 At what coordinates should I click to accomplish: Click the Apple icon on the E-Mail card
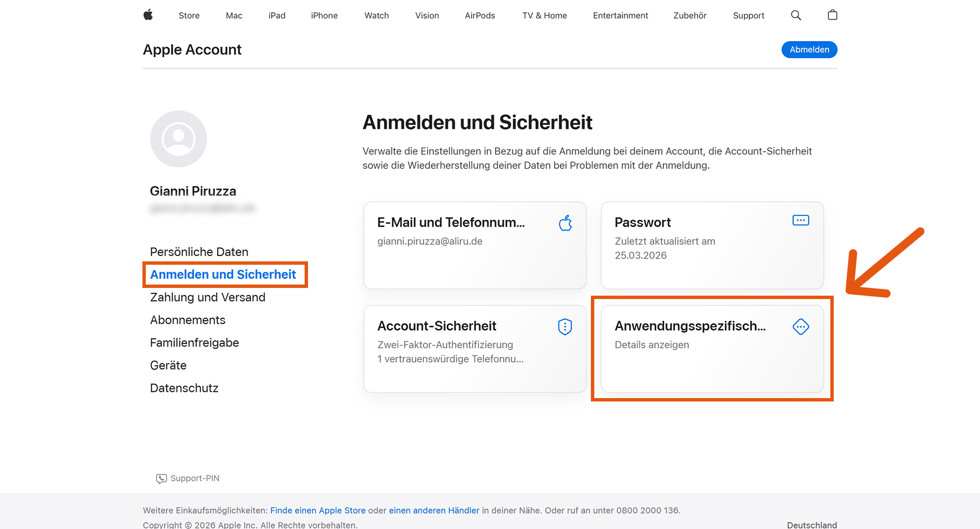pos(565,223)
